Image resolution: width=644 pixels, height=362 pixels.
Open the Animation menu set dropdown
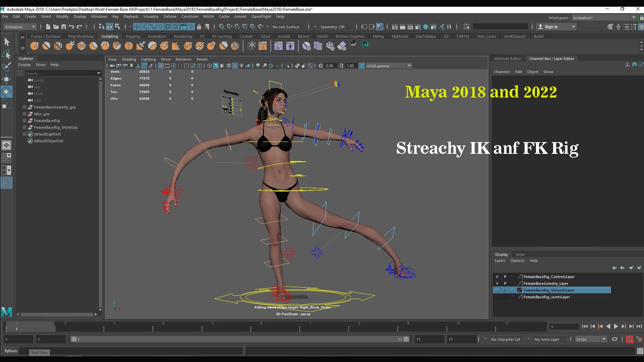click(20, 27)
